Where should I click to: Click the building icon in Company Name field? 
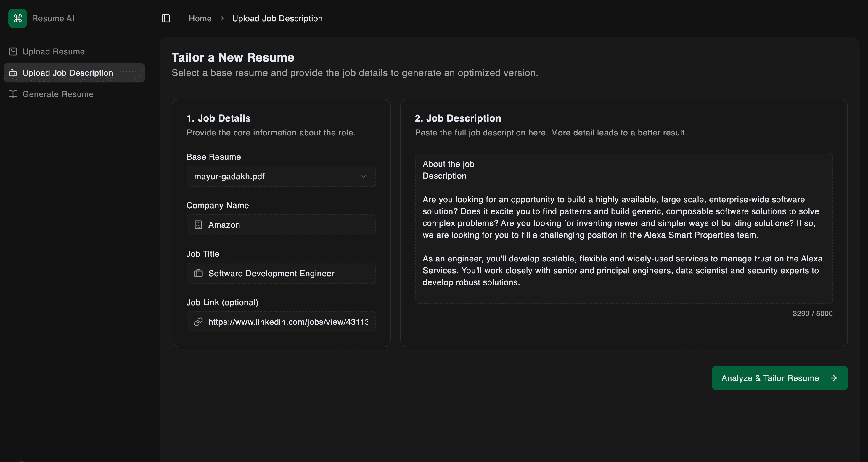coord(198,224)
